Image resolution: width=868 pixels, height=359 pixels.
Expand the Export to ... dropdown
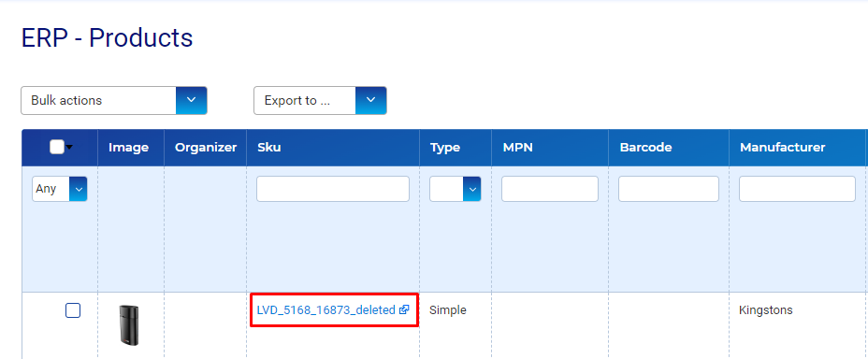[x=320, y=100]
